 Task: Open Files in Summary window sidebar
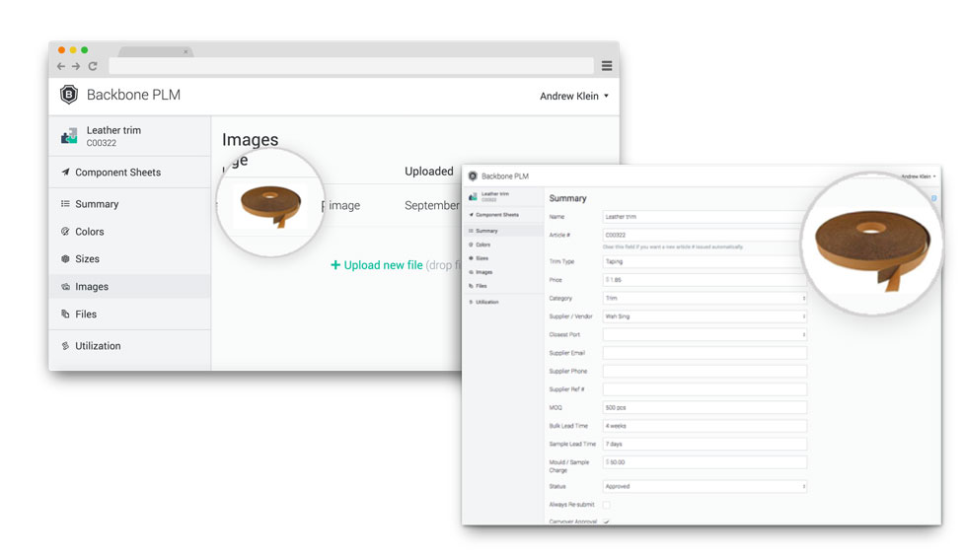[481, 286]
